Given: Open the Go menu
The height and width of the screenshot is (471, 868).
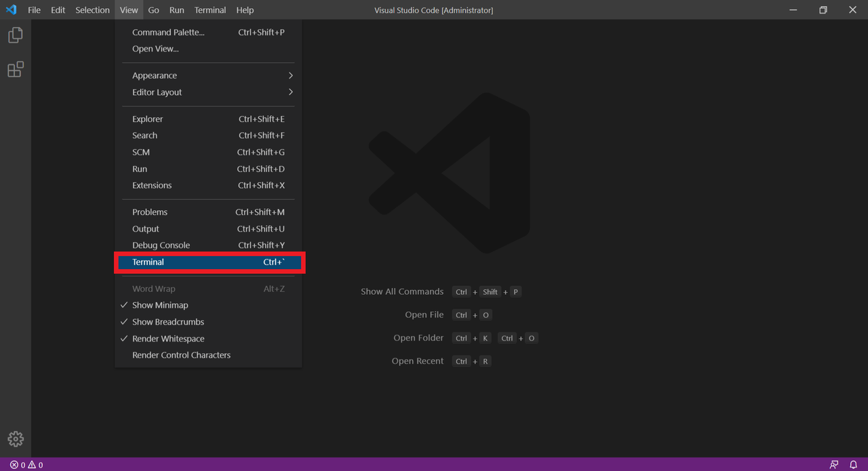Looking at the screenshot, I should pos(154,10).
